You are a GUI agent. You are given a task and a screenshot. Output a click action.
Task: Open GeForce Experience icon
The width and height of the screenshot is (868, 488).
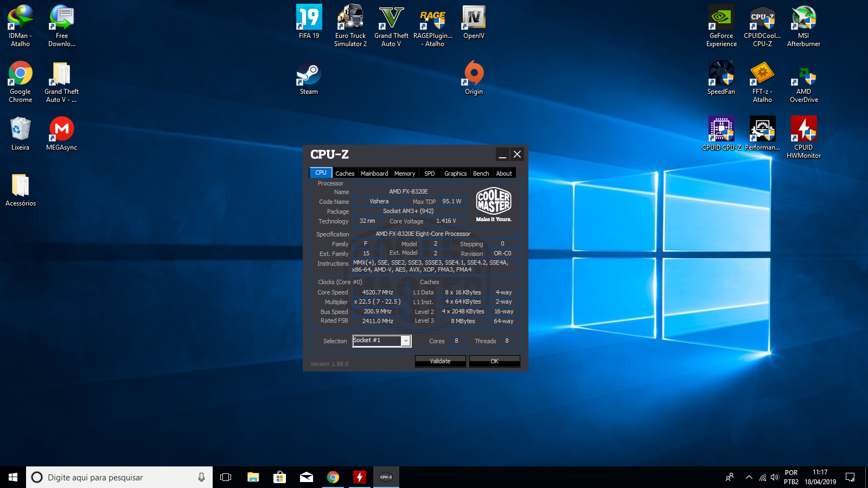722,25
